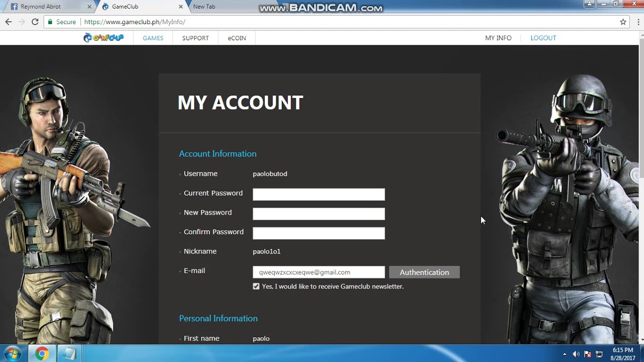Focus the New Password field

coord(318,214)
